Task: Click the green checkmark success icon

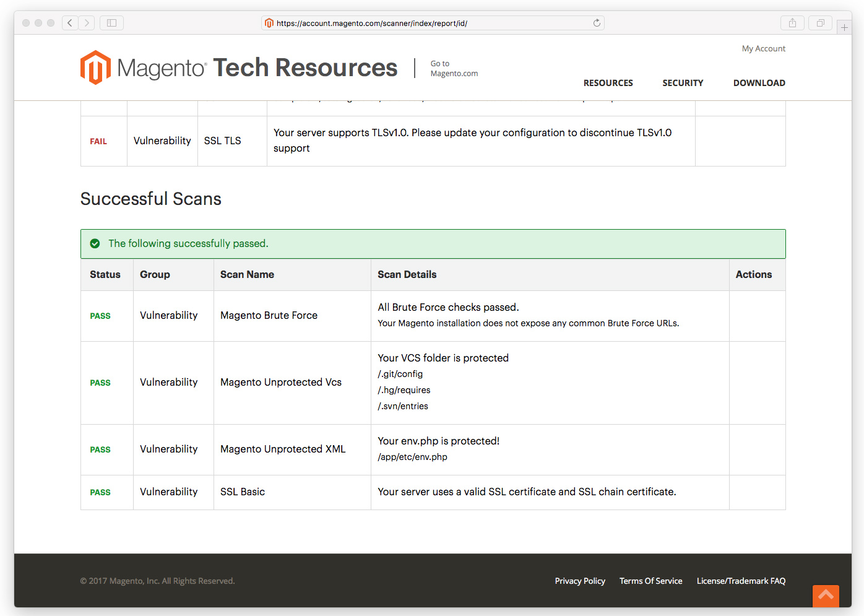Action: [95, 243]
